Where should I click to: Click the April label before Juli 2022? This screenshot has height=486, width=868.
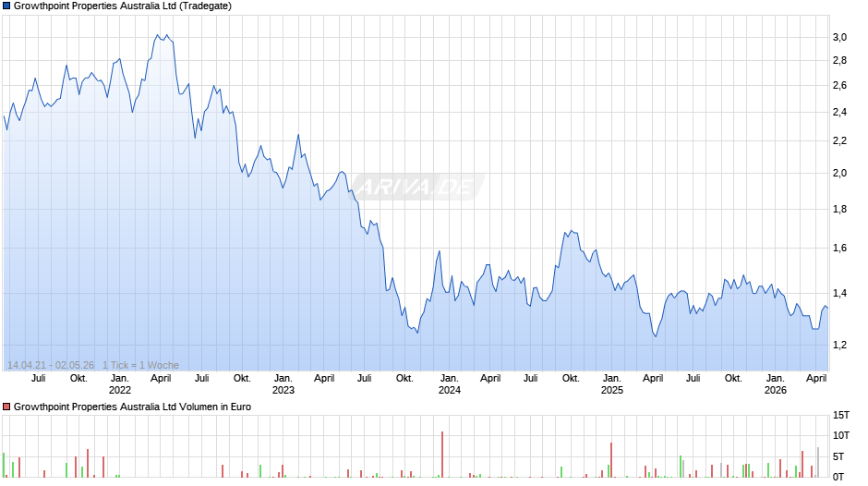tap(161, 378)
